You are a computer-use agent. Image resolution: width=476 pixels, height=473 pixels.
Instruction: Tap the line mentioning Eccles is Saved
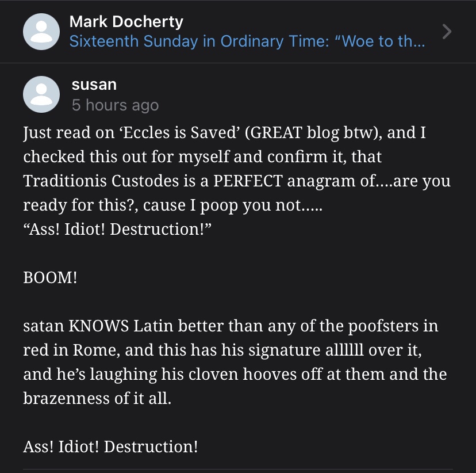[x=225, y=133]
